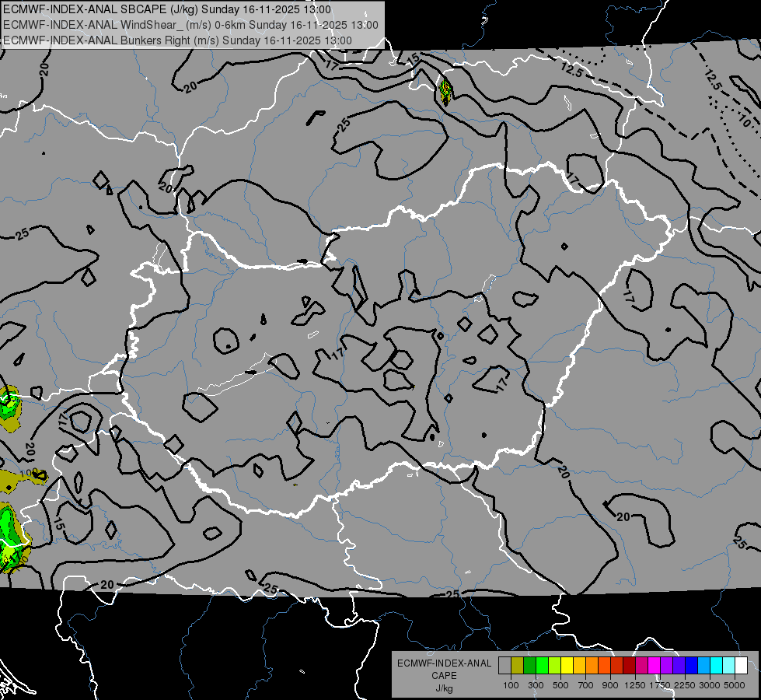
Task: Click the 300 legend scale value
Action: coord(536,685)
